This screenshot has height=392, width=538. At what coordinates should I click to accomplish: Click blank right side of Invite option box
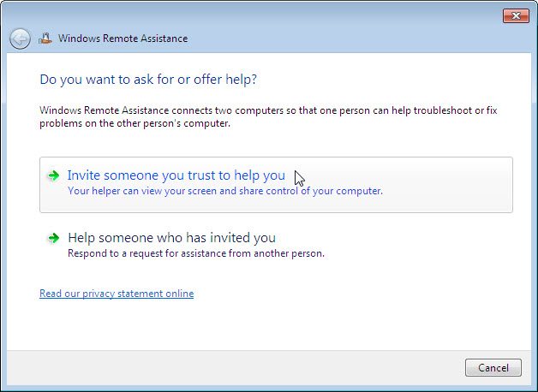coord(446,185)
